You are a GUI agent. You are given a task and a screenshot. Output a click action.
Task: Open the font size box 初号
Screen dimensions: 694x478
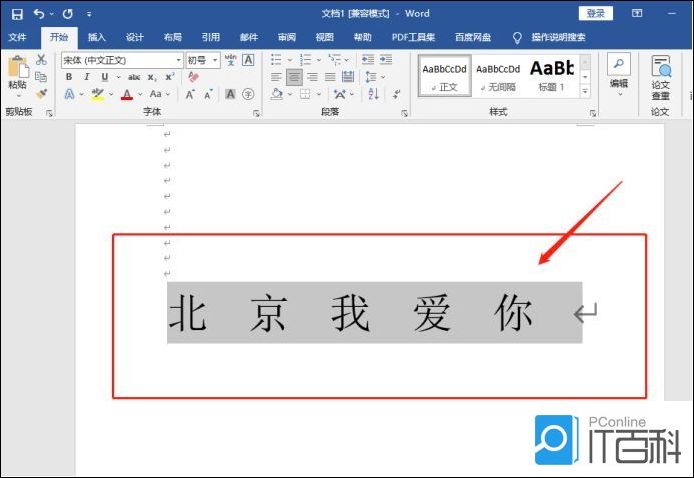pos(203,60)
